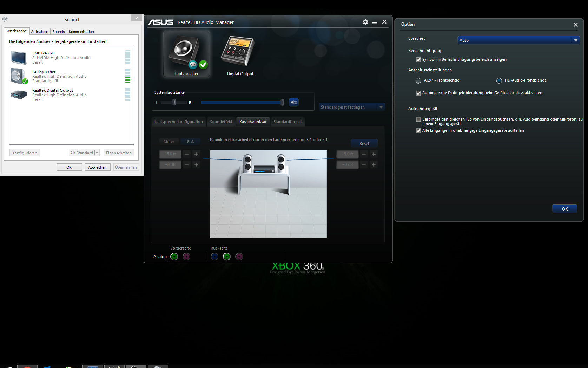
Task: Open the Sprache language dropdown
Action: 518,40
